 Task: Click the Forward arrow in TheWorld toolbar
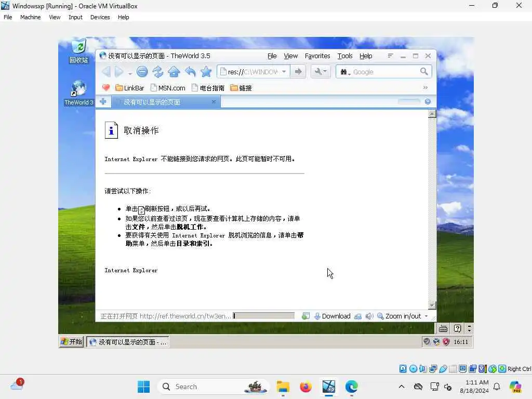(119, 72)
